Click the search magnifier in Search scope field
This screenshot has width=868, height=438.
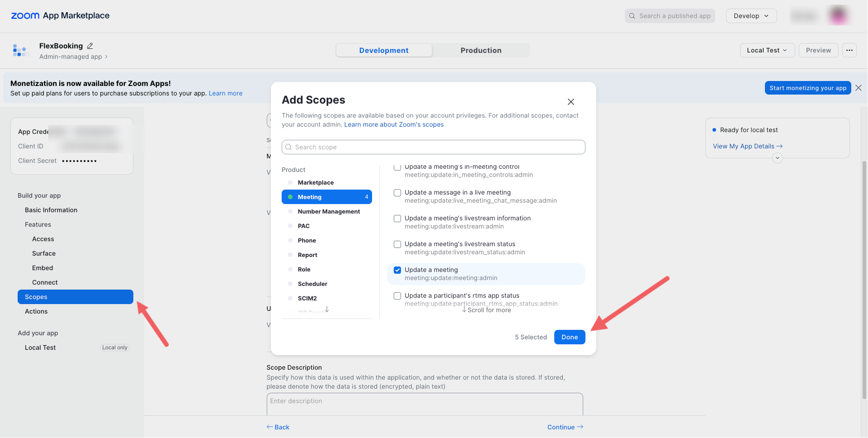click(x=288, y=147)
